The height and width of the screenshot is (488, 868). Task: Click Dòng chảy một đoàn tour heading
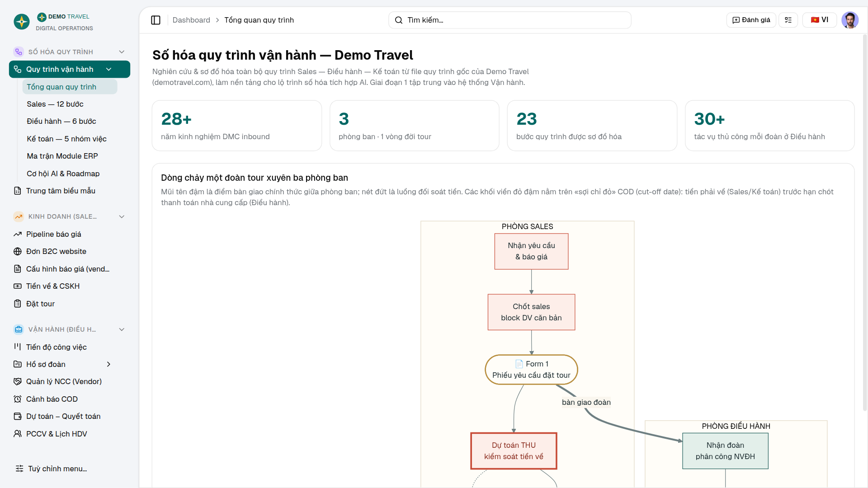pyautogui.click(x=255, y=178)
